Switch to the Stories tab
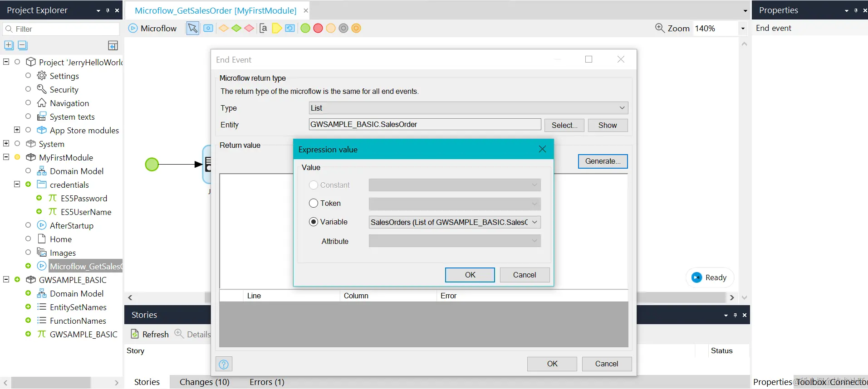 (147, 382)
